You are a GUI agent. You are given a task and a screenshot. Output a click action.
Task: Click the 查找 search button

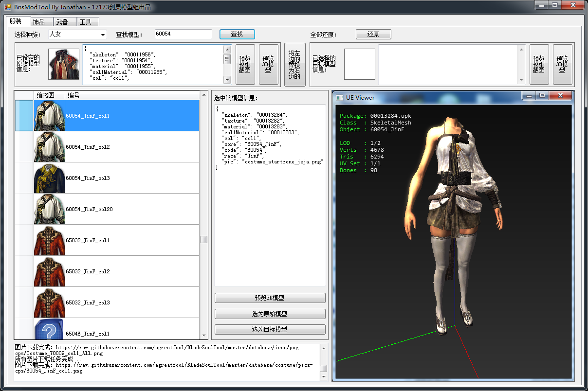tap(237, 35)
